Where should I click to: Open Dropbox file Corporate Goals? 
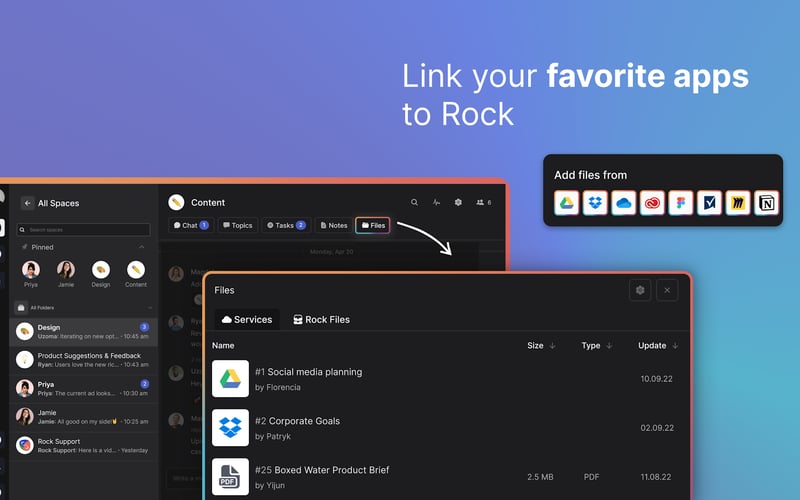click(x=230, y=428)
